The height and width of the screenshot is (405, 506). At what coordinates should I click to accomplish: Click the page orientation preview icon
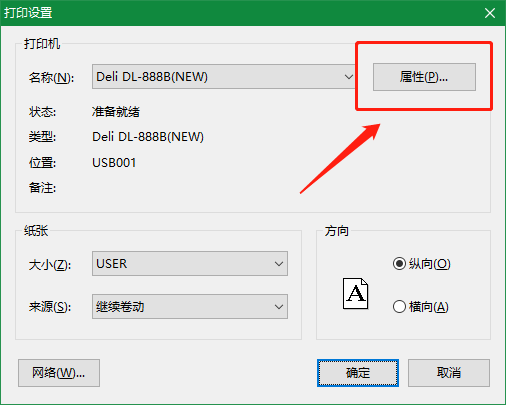[x=355, y=294]
